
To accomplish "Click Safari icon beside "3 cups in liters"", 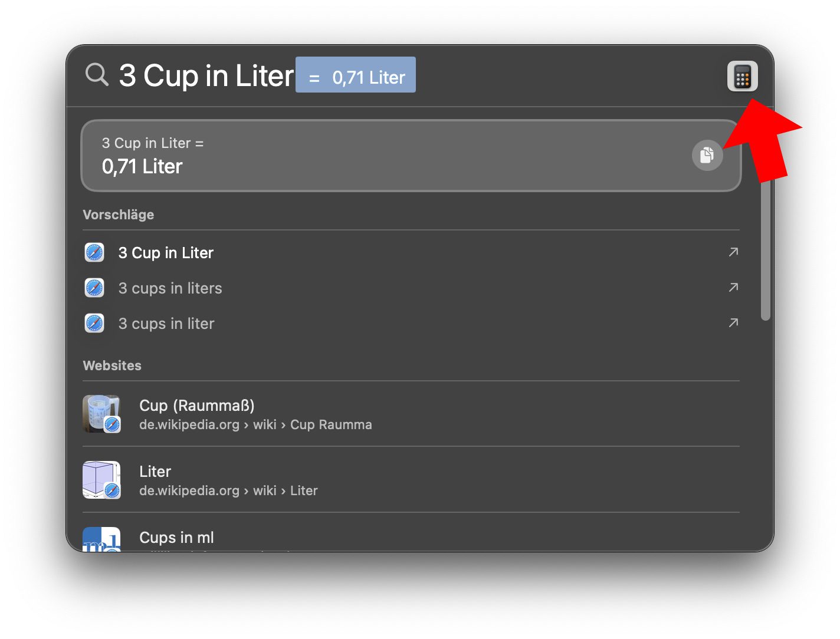I will [94, 288].
